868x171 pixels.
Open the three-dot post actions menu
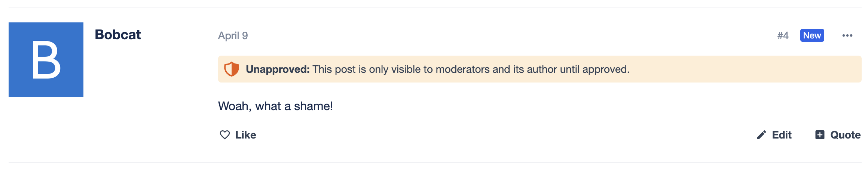coord(847,35)
